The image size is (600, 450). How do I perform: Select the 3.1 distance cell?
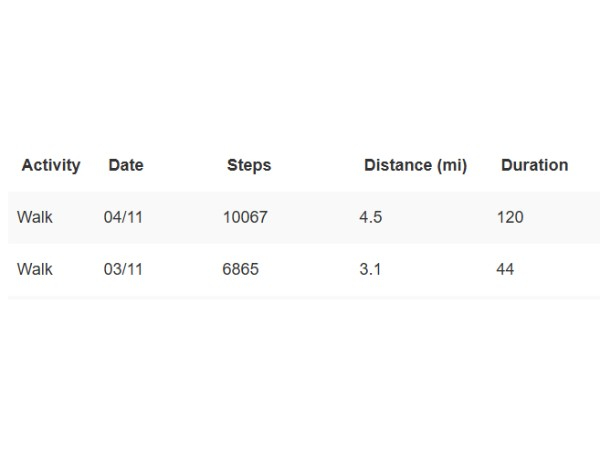(371, 270)
